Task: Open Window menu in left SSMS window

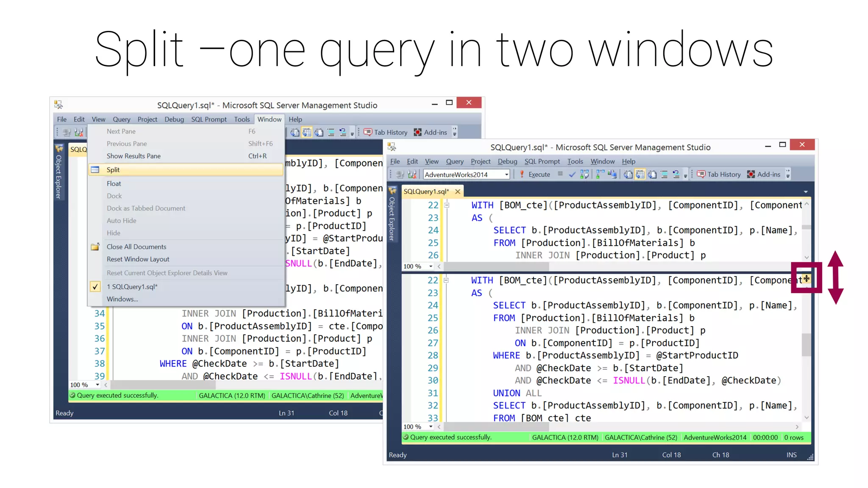Action: point(269,119)
